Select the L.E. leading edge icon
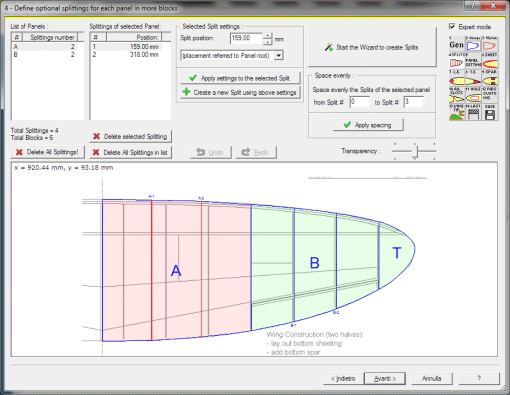Image resolution: width=510 pixels, height=395 pixels. tap(456, 78)
